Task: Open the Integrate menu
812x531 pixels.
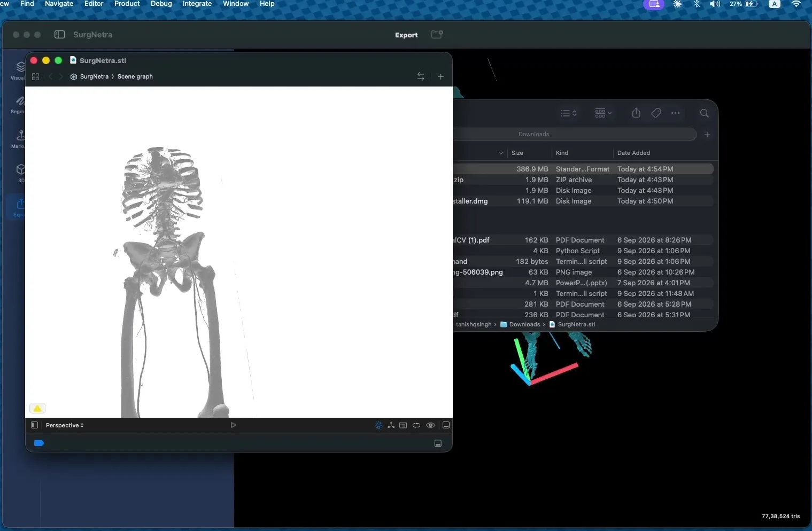Action: coord(197,4)
